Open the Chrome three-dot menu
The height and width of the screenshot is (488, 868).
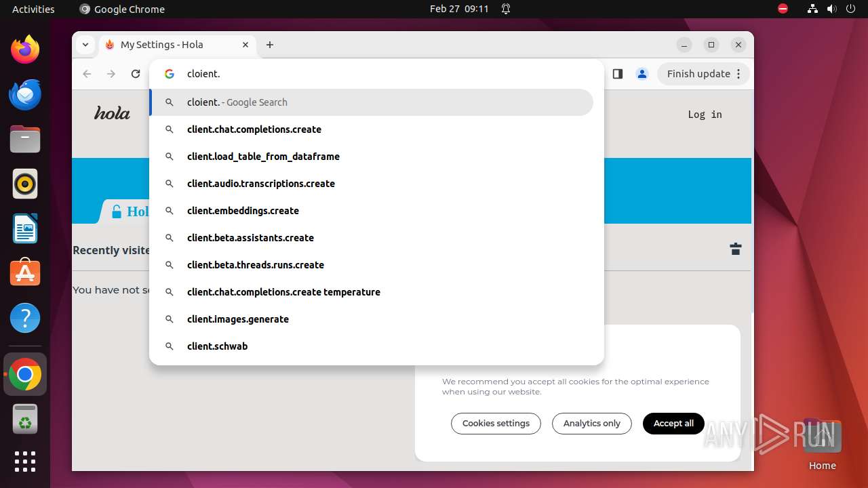(739, 74)
